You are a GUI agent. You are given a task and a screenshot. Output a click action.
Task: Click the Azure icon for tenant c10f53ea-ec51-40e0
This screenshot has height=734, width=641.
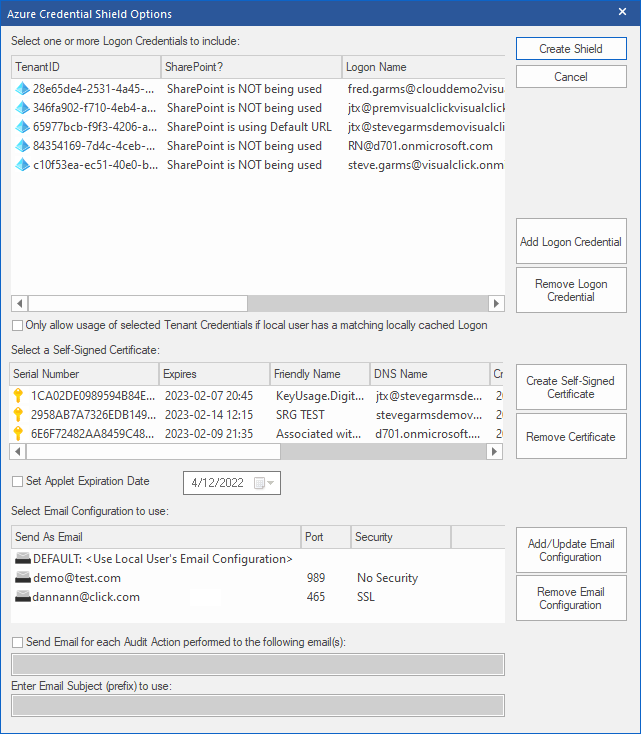pos(23,165)
